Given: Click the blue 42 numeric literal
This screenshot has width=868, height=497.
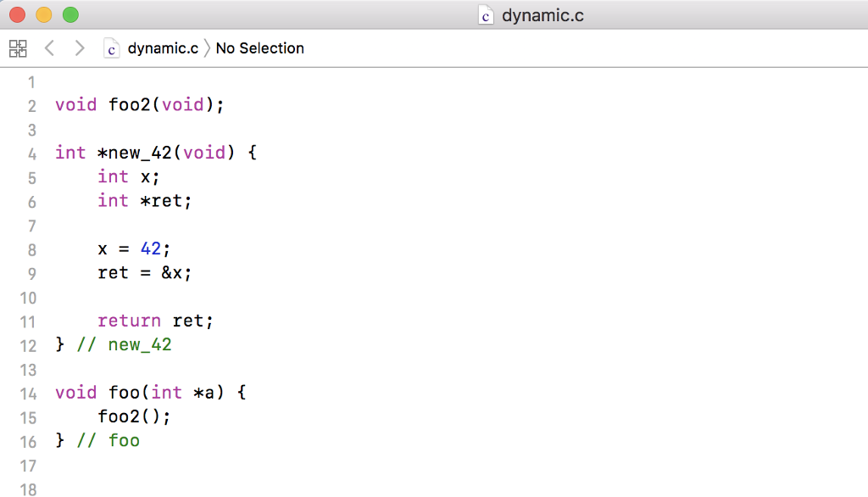Looking at the screenshot, I should coord(151,249).
